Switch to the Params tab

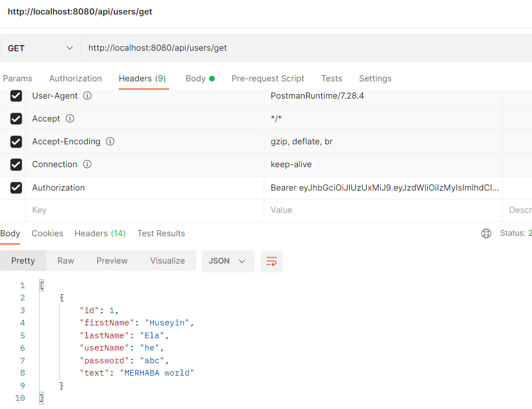click(x=17, y=79)
